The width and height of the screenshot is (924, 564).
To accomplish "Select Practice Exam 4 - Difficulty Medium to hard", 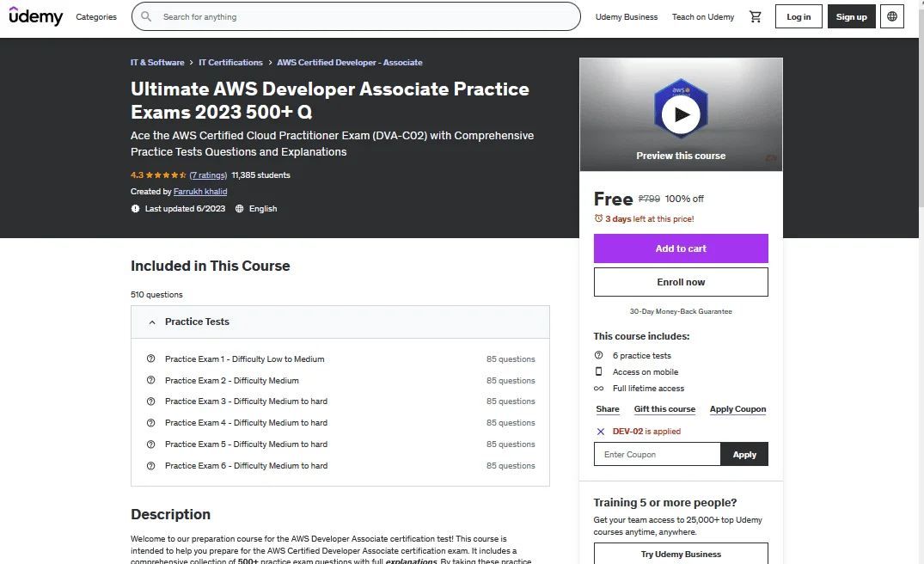I will [x=247, y=422].
